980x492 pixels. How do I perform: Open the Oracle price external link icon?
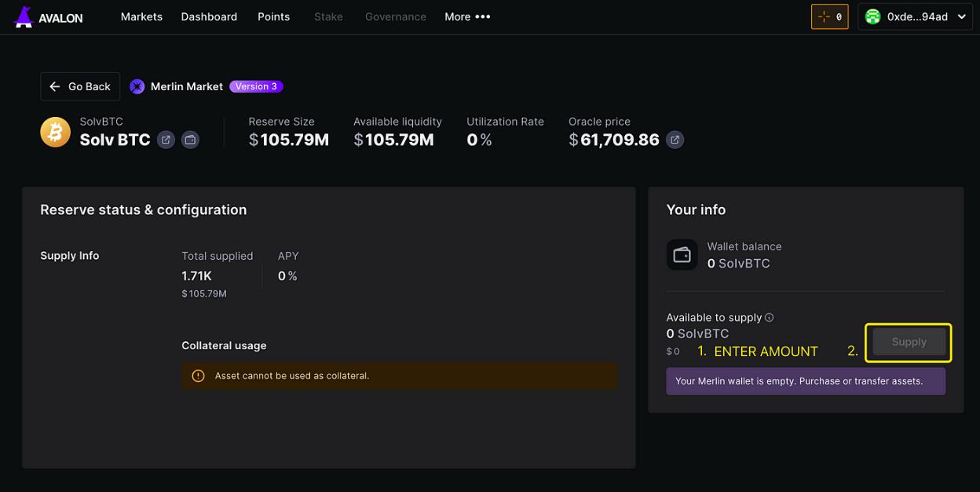[675, 140]
